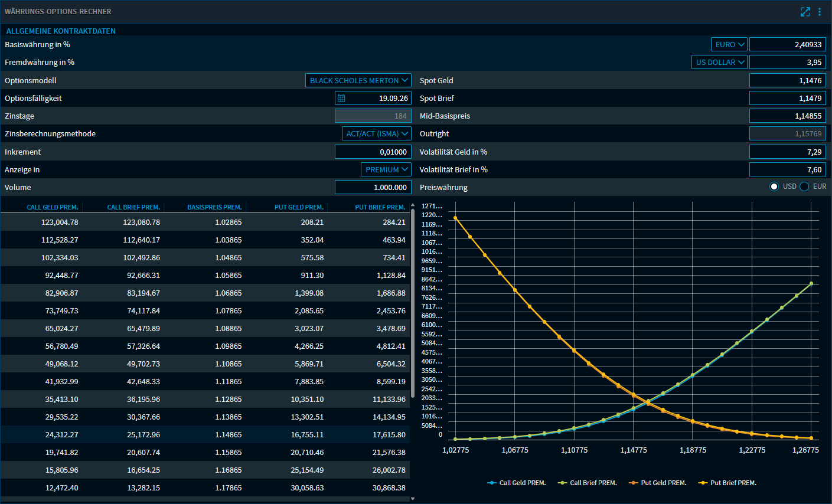Sort table by CALL GELD PREM. column
The image size is (832, 504).
53,207
